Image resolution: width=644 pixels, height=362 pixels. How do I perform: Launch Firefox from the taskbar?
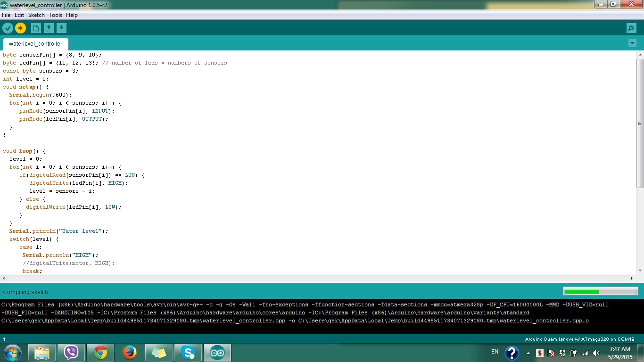(129, 353)
